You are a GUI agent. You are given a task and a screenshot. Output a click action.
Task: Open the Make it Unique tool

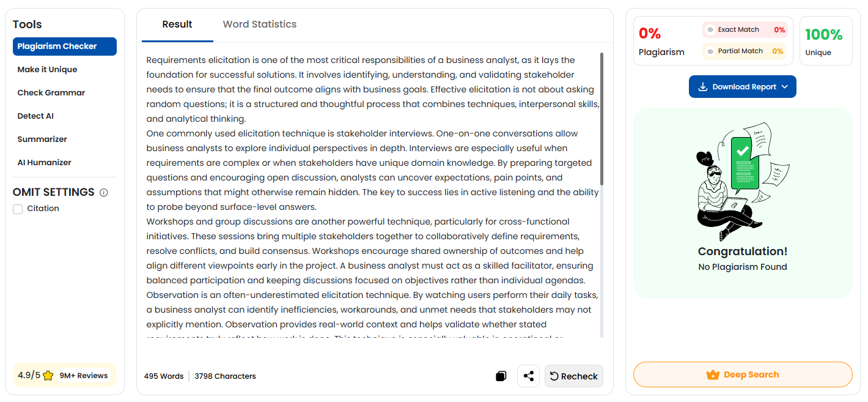click(x=47, y=70)
